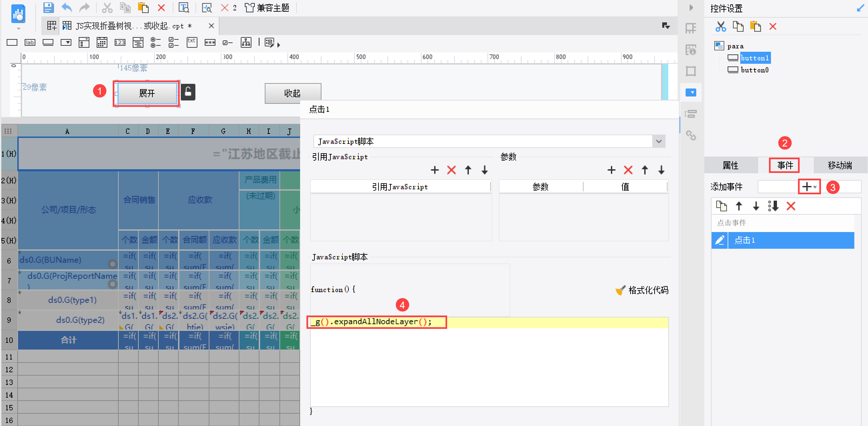Screen dimensions: 868x426
Task: Click the undo arrow icon
Action: (67, 7)
